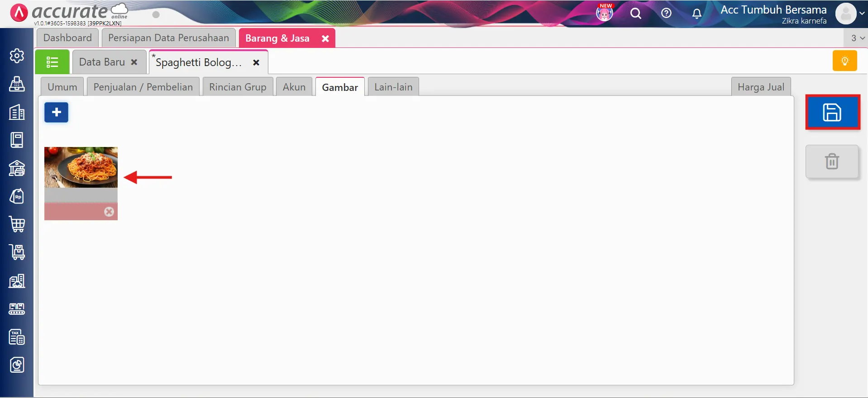Close the Barang & Jasa tab
868x398 pixels.
pos(325,38)
